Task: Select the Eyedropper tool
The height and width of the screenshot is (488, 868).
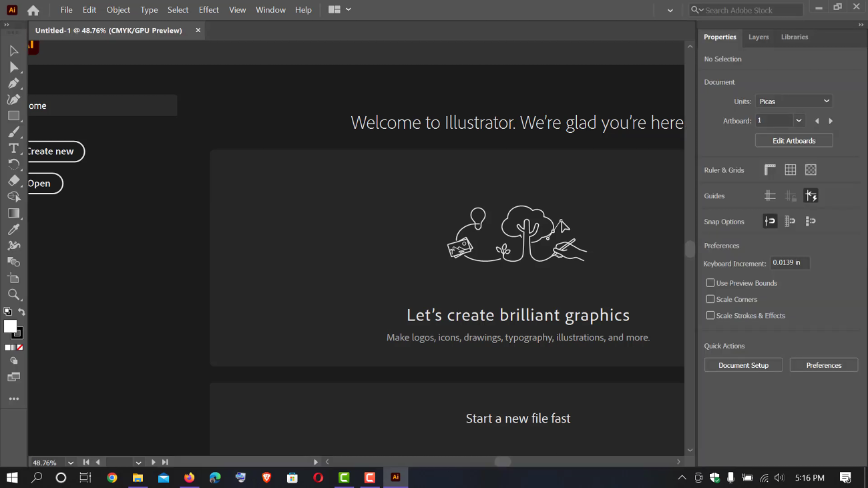Action: (x=13, y=230)
